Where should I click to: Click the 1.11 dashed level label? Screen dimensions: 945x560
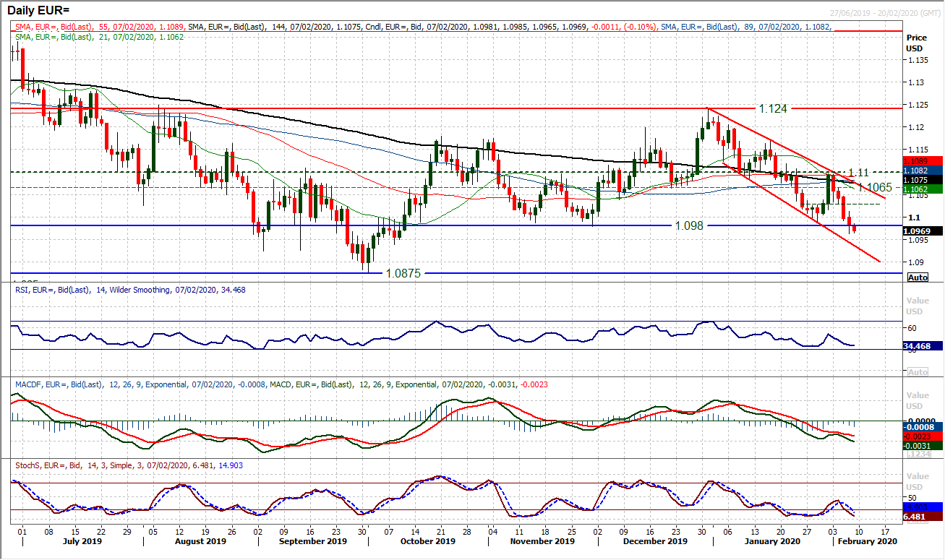click(x=858, y=173)
